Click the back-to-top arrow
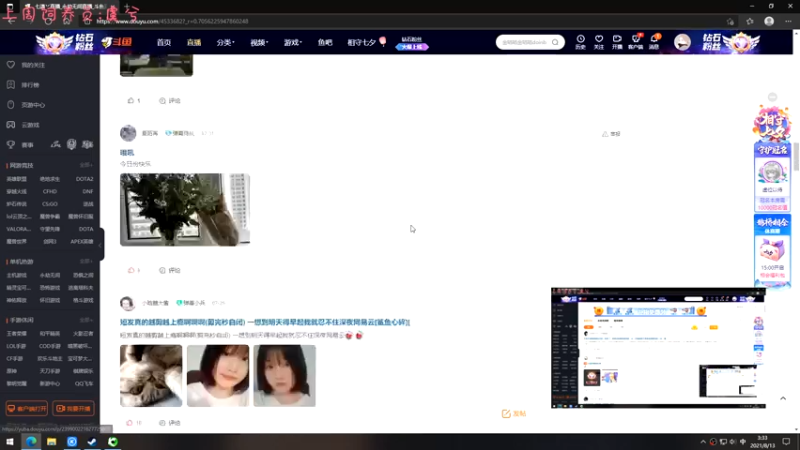The height and width of the screenshot is (450, 800). click(x=783, y=398)
